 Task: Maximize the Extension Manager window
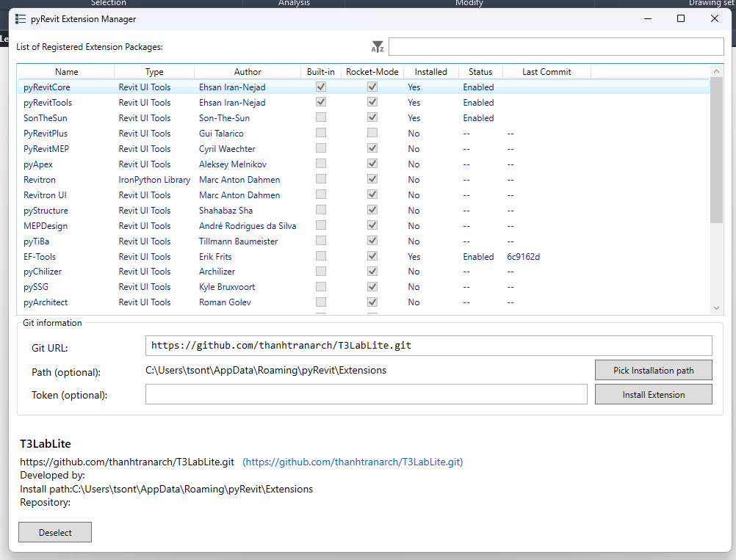pos(681,19)
